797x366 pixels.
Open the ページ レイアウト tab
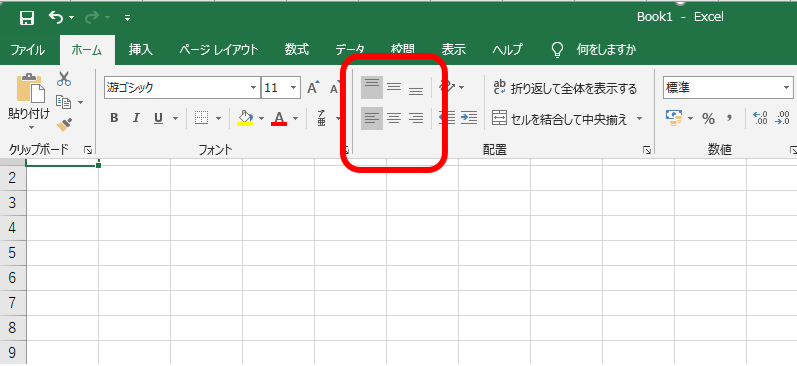(219, 50)
